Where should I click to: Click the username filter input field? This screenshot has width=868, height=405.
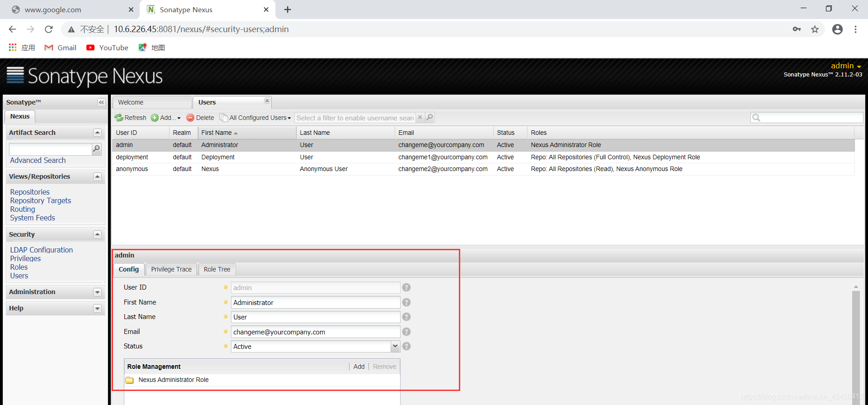click(x=355, y=118)
